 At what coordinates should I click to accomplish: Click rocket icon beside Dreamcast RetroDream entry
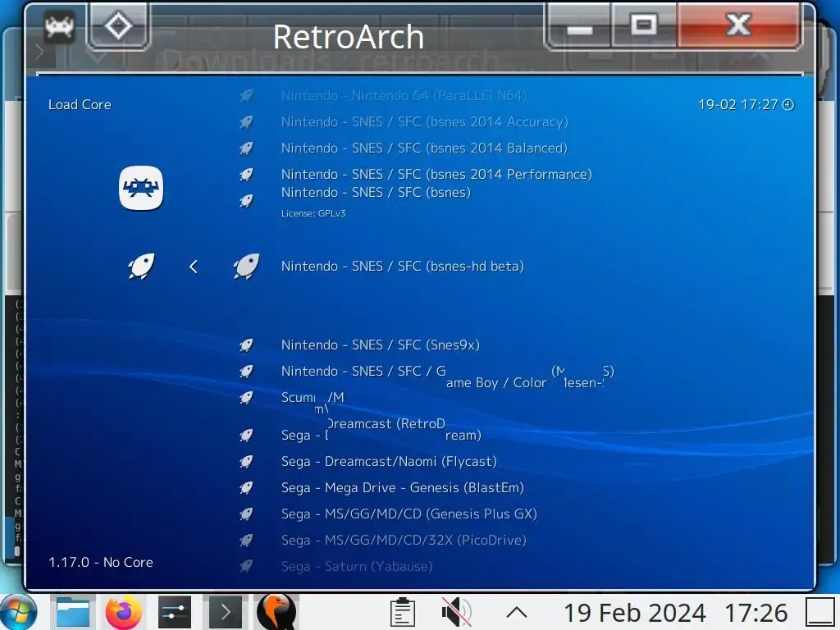click(x=246, y=435)
